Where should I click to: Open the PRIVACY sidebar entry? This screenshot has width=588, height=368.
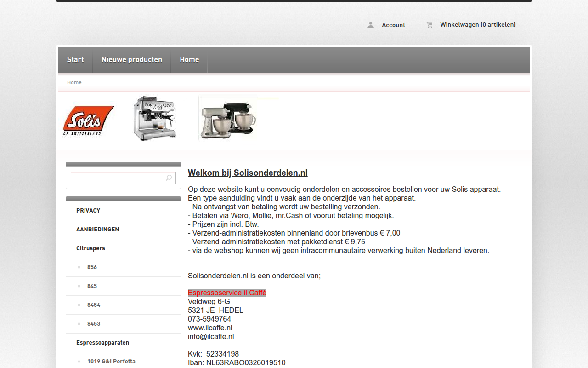pyautogui.click(x=123, y=211)
